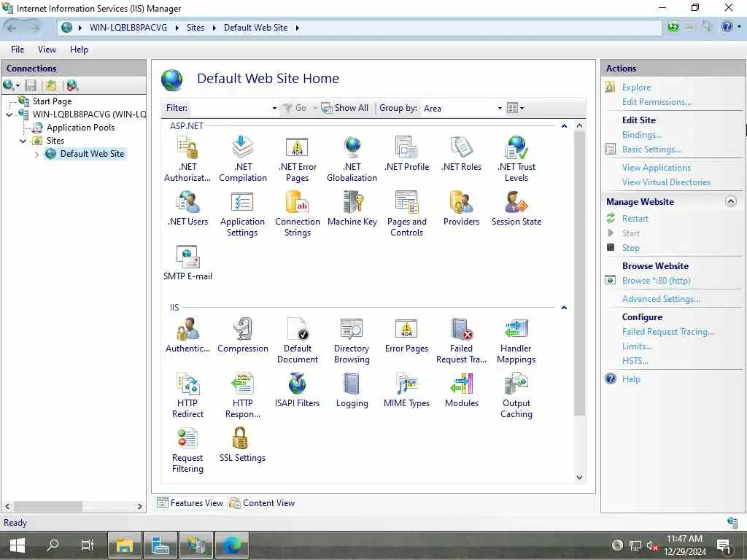Click the Edit Permissions... link
Image resolution: width=747 pixels, height=560 pixels.
(x=657, y=102)
